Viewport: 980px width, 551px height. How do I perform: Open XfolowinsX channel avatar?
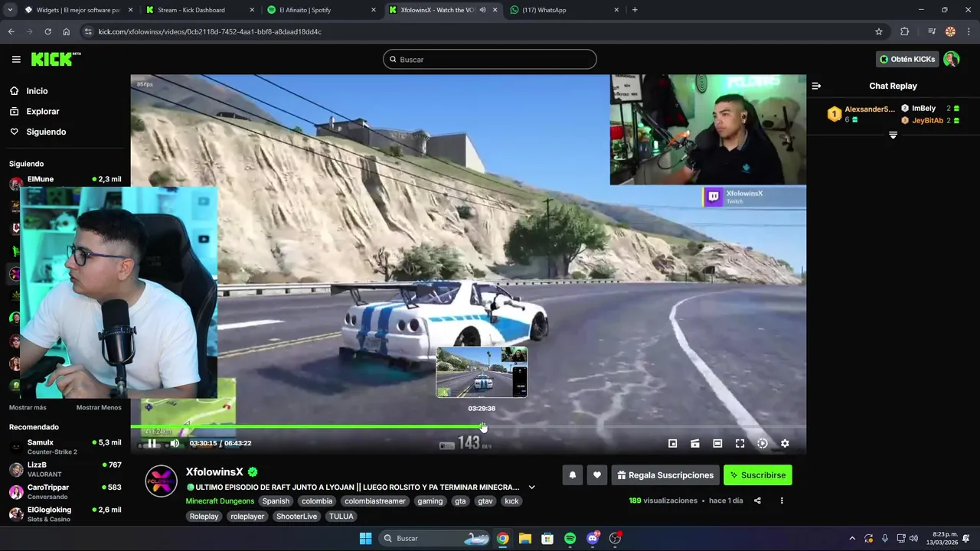pos(162,481)
